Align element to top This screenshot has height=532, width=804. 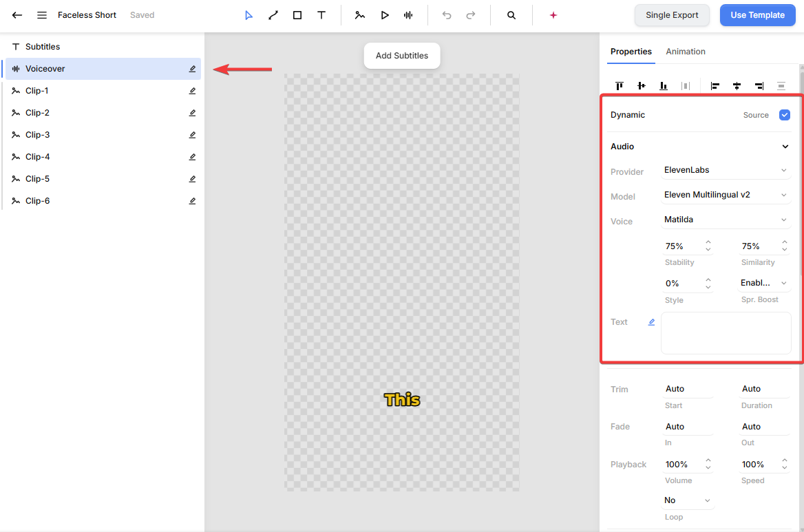tap(620, 85)
